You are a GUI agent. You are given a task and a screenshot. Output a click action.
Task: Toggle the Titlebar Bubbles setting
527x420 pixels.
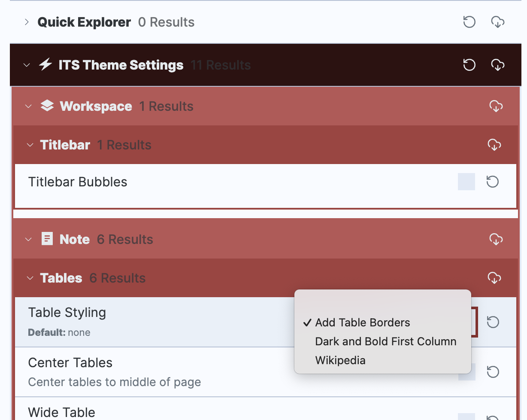466,182
